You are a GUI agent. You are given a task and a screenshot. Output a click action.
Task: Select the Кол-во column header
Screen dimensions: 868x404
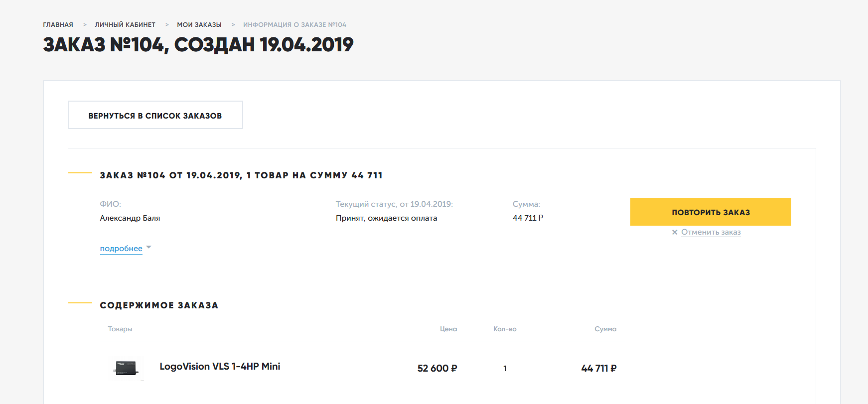[505, 329]
